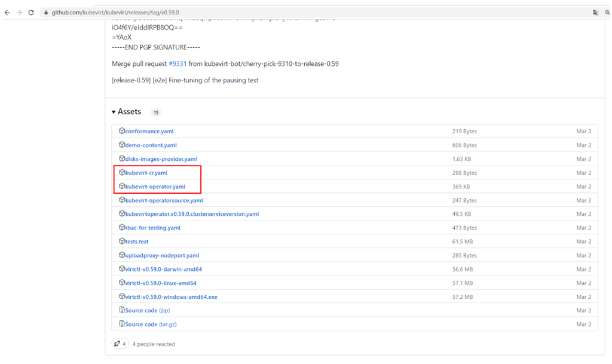Click the '49.5 KB' size of the clusterserviceversion.yaml asset

tap(462, 214)
